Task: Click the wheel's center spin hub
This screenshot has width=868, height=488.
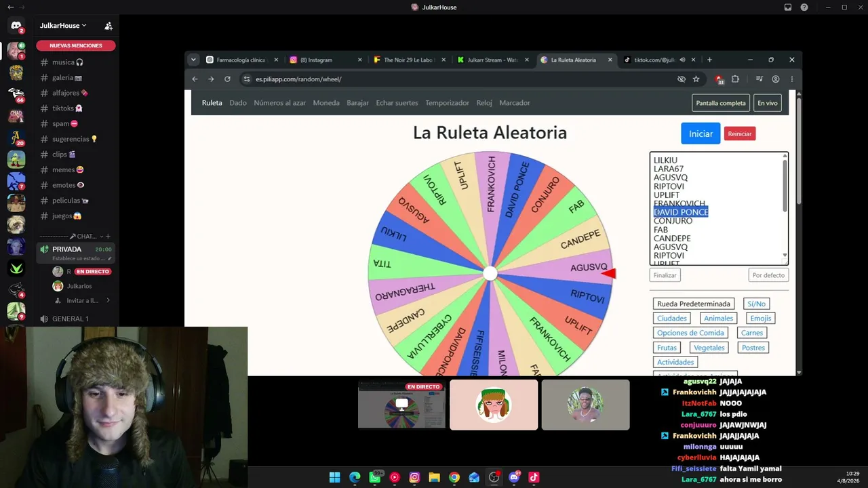Action: (x=490, y=273)
